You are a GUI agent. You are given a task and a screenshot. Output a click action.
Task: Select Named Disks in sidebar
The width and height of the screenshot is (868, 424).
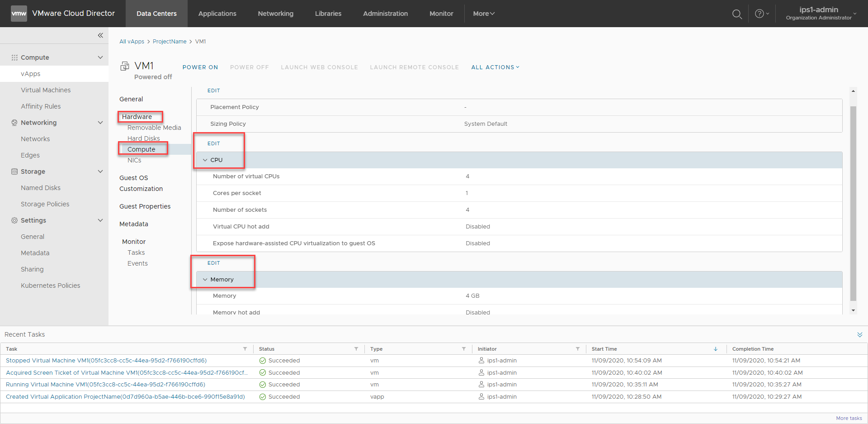point(41,188)
